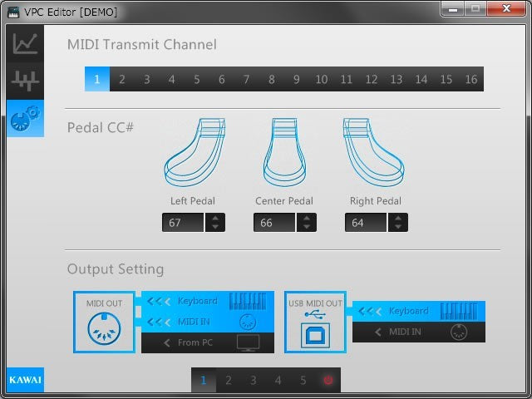The width and height of the screenshot is (532, 399).
Task: Select MIDI transmit channel 1
Action: click(97, 79)
